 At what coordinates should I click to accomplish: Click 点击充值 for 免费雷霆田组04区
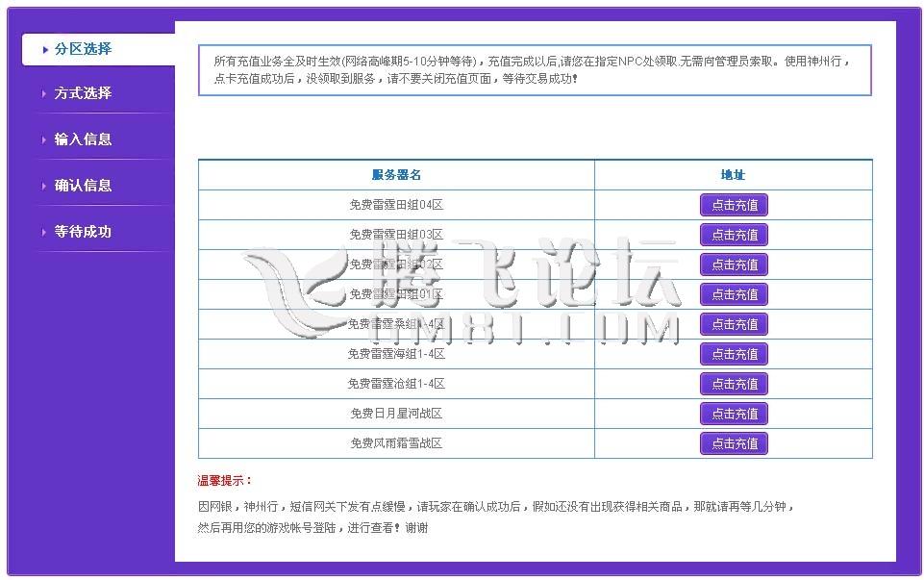(x=734, y=205)
